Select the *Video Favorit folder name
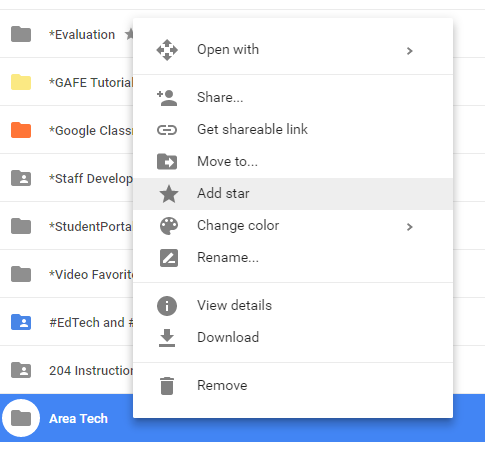The height and width of the screenshot is (453, 485). pos(91,275)
